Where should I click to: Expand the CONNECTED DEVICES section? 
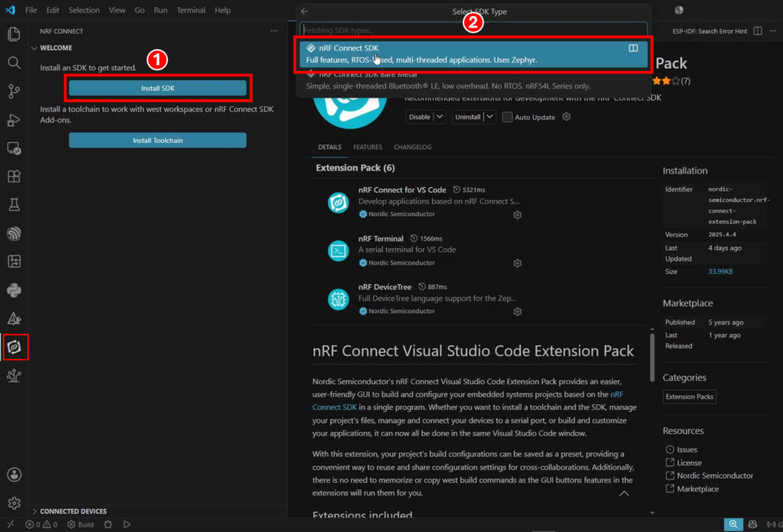pos(73,511)
